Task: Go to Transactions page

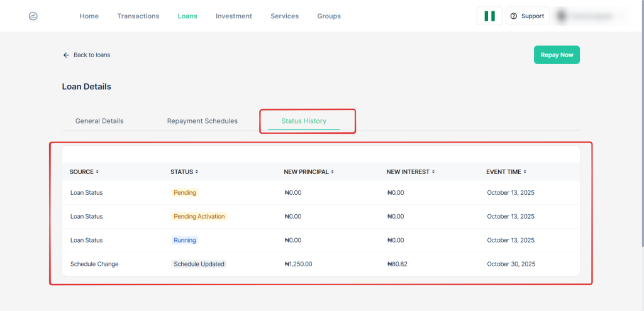Action: (138, 16)
